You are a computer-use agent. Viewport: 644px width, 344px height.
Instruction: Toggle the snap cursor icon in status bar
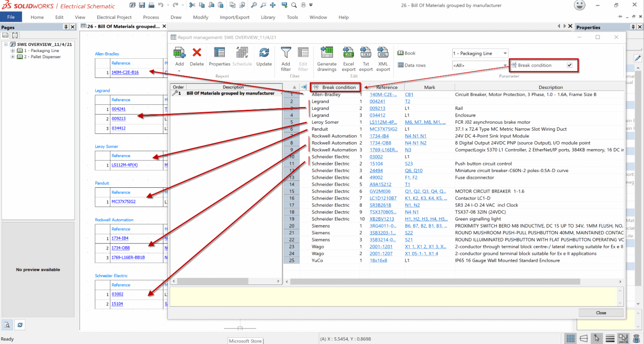597,338
